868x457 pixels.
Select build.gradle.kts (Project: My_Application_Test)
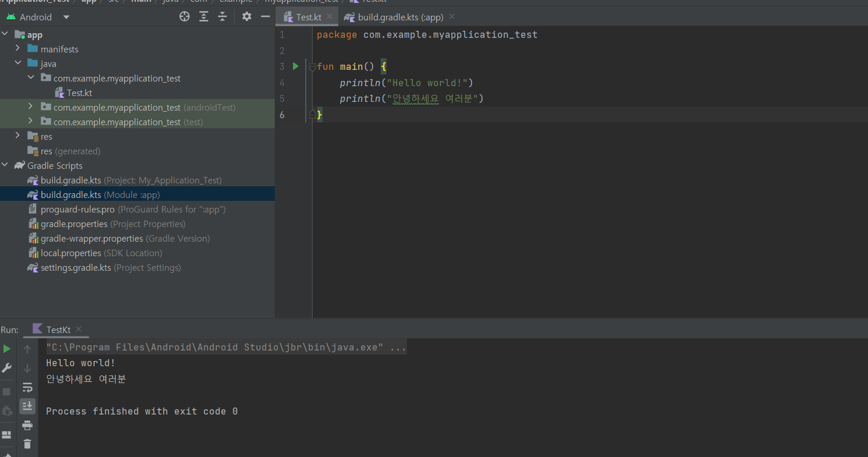125,180
